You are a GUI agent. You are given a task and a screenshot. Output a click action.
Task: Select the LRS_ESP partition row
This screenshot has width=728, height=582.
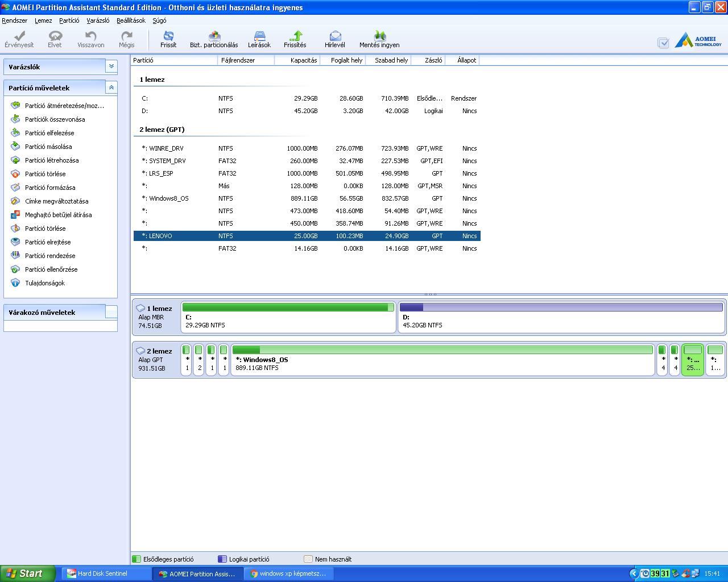click(x=307, y=173)
